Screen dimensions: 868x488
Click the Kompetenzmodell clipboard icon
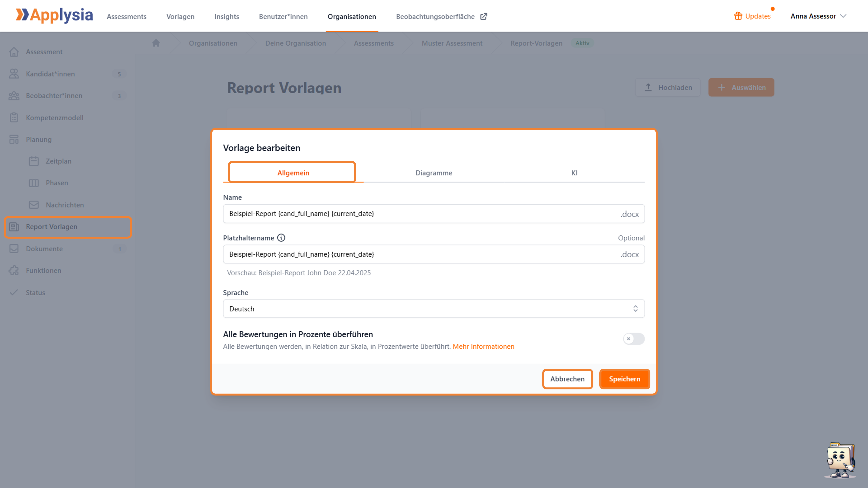(14, 118)
